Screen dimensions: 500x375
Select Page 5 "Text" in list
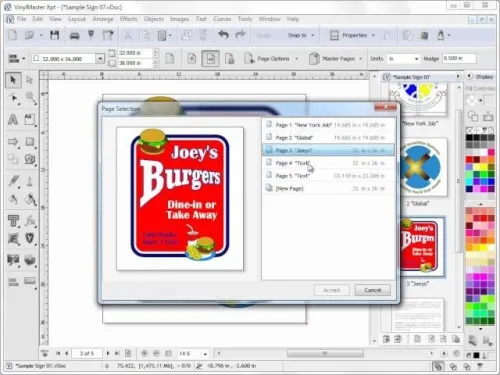point(328,176)
